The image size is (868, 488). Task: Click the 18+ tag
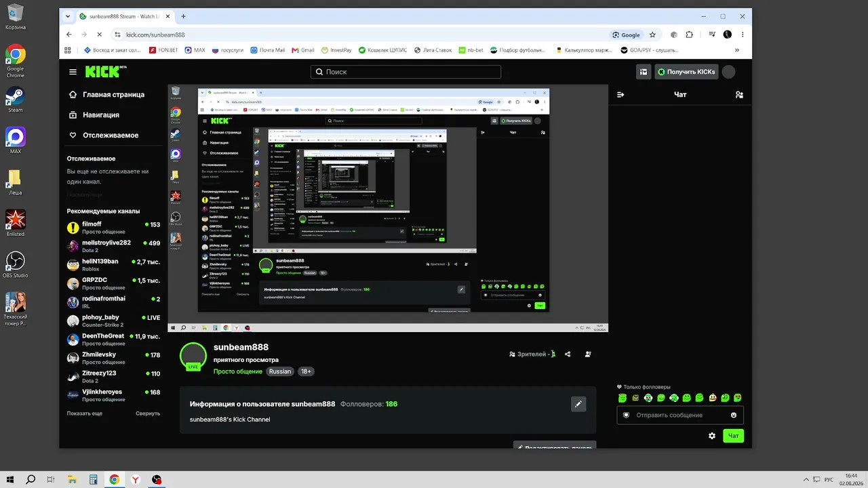click(306, 371)
